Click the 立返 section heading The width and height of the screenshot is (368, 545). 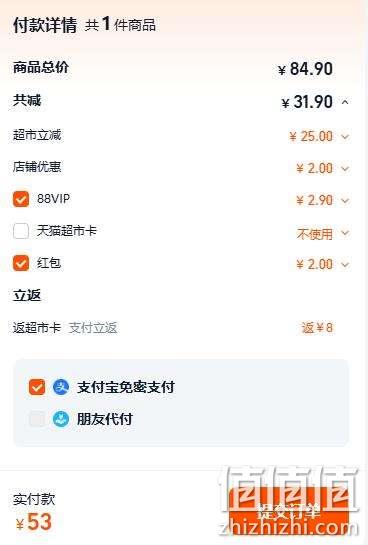pyautogui.click(x=27, y=295)
